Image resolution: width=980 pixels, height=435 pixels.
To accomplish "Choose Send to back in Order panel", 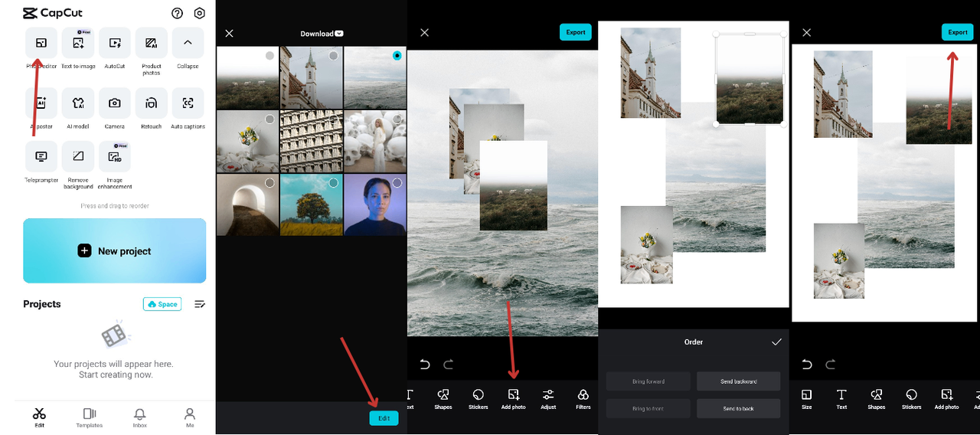I will click(x=739, y=408).
